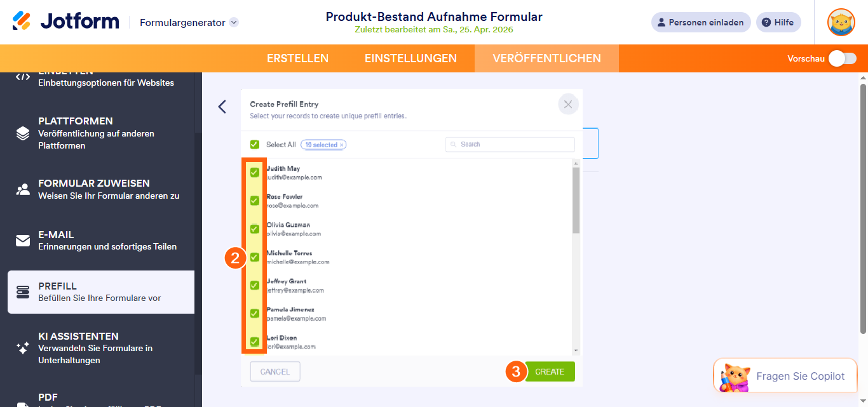The width and height of the screenshot is (868, 407).
Task: Uncheck Judith May's checkbox
Action: [x=255, y=172]
